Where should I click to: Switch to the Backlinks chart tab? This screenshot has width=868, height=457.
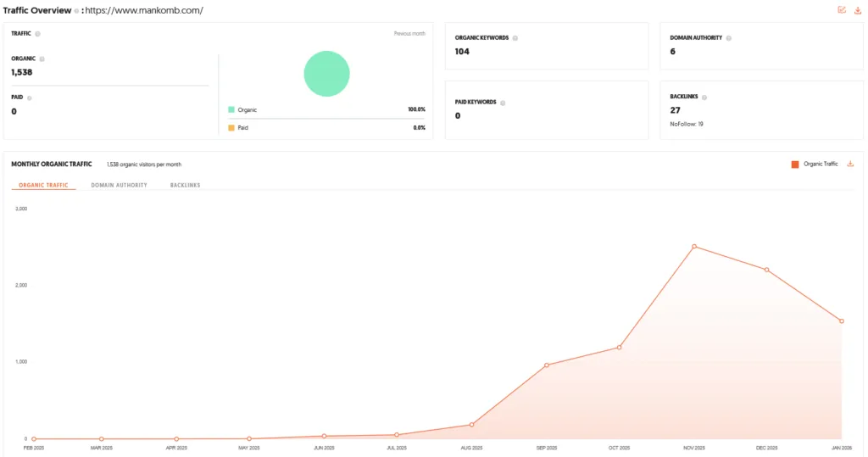tap(185, 185)
